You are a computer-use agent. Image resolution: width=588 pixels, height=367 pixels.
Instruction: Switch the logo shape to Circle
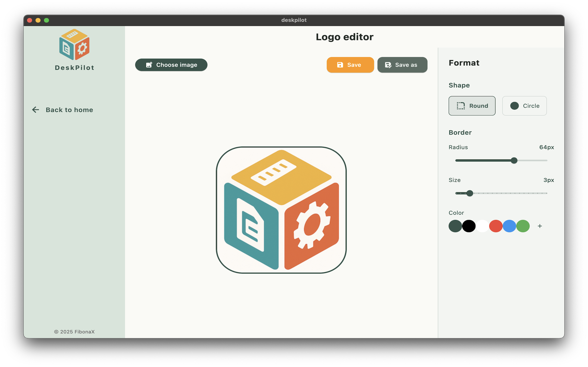pos(524,106)
